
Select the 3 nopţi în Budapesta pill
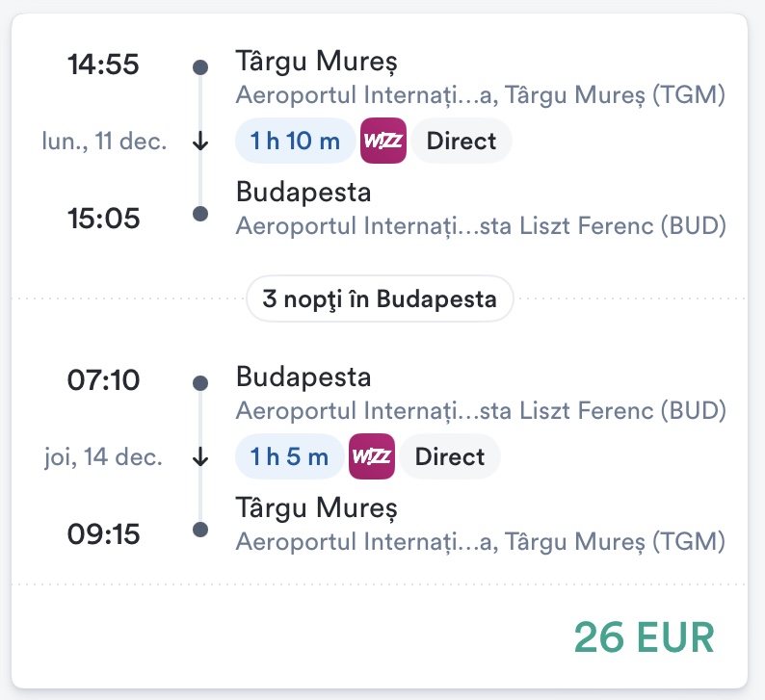[380, 299]
